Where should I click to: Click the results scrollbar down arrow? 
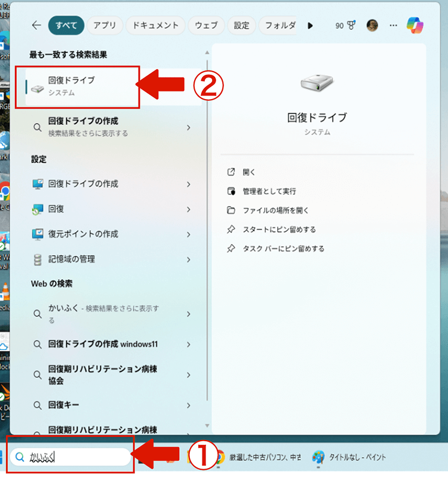[207, 426]
